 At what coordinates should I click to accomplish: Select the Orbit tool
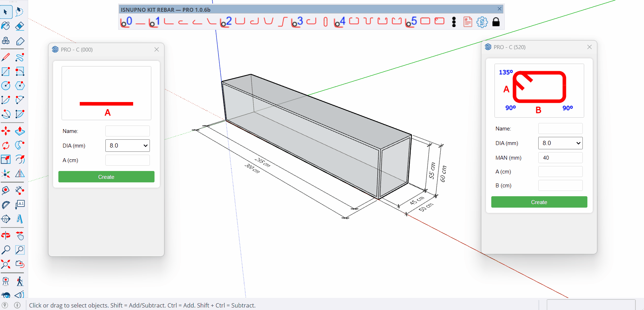click(6, 235)
